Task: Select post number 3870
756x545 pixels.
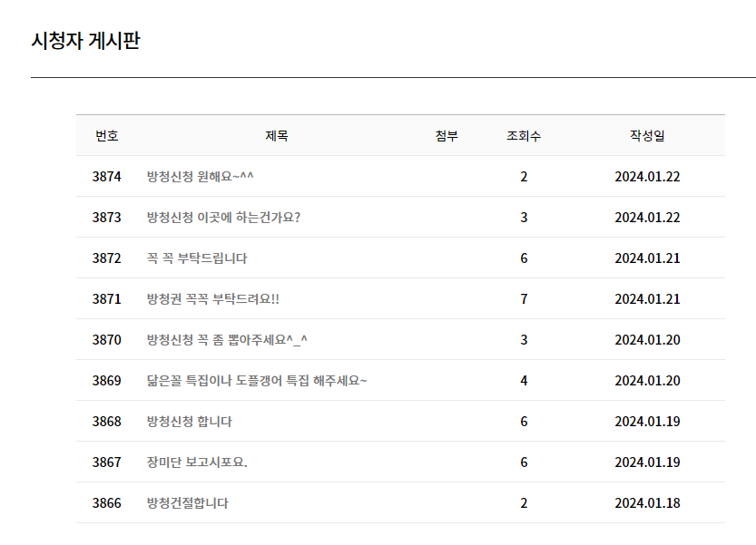Action: 106,340
